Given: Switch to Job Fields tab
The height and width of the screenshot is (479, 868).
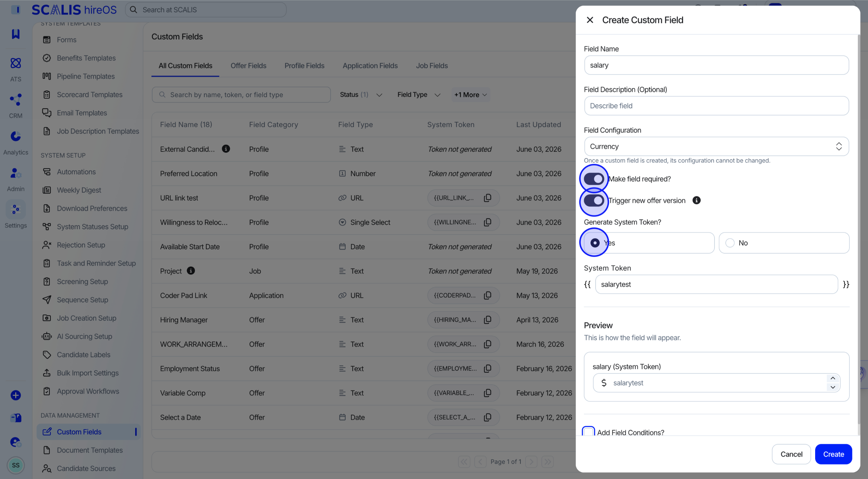Looking at the screenshot, I should [432, 66].
